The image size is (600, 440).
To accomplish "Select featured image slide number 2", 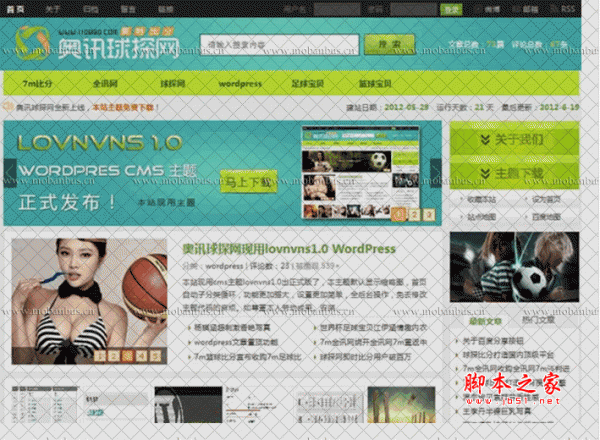I will pos(114,357).
